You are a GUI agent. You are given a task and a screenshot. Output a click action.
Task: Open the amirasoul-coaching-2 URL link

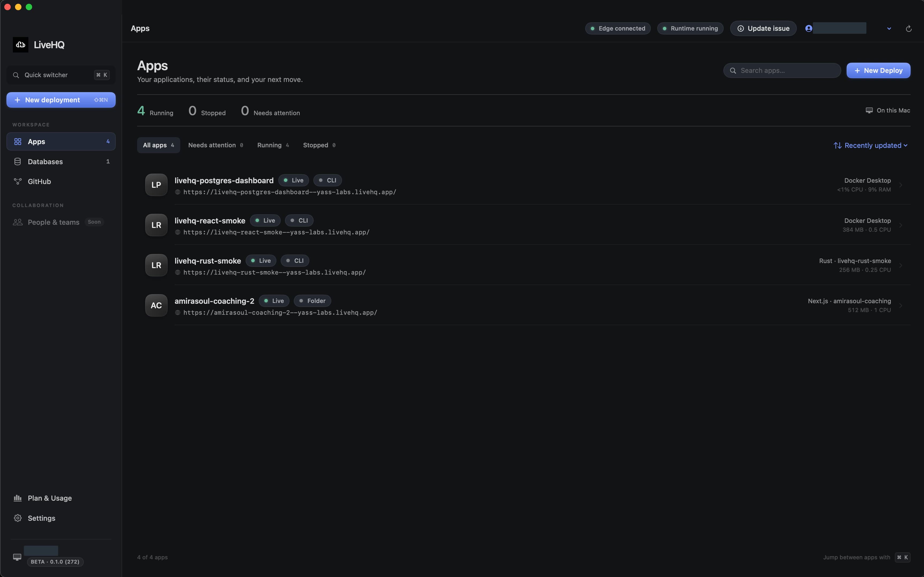(x=280, y=313)
